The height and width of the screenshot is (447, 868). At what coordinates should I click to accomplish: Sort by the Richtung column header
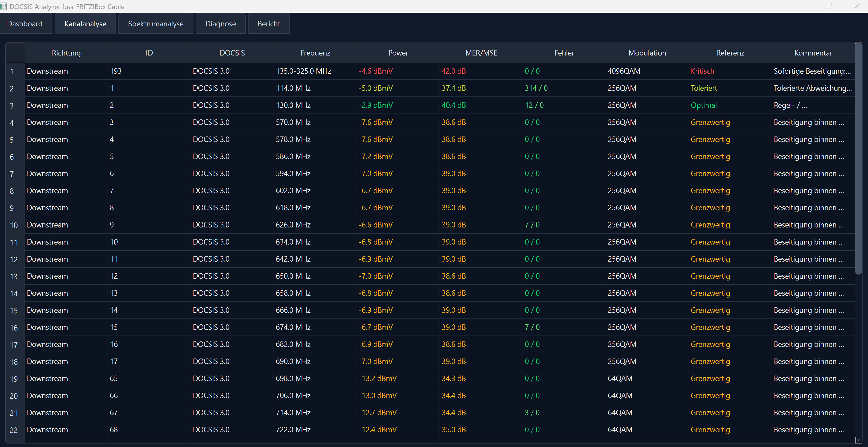(66, 53)
